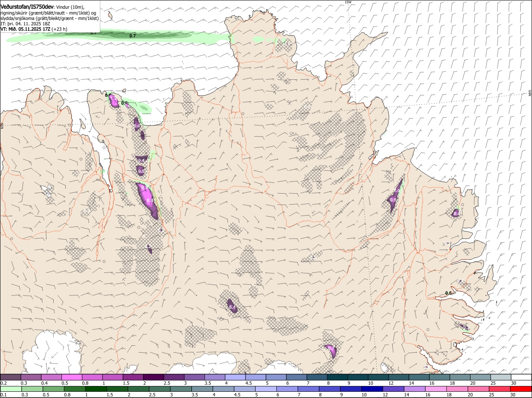The height and width of the screenshot is (398, 532).
Task: Click the Veðurstofan/IS750dev map title
Action: click(27, 6)
